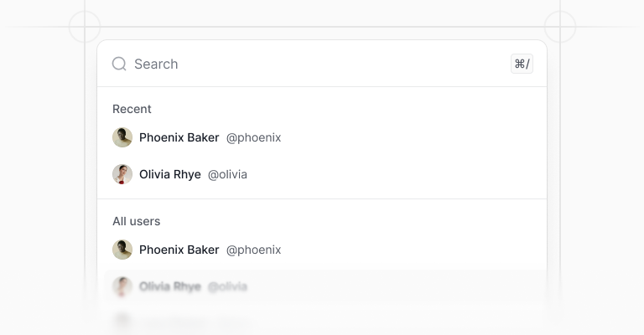Select Phoenix Baker's avatar under Recent
The height and width of the screenshot is (335, 644).
[x=122, y=137]
